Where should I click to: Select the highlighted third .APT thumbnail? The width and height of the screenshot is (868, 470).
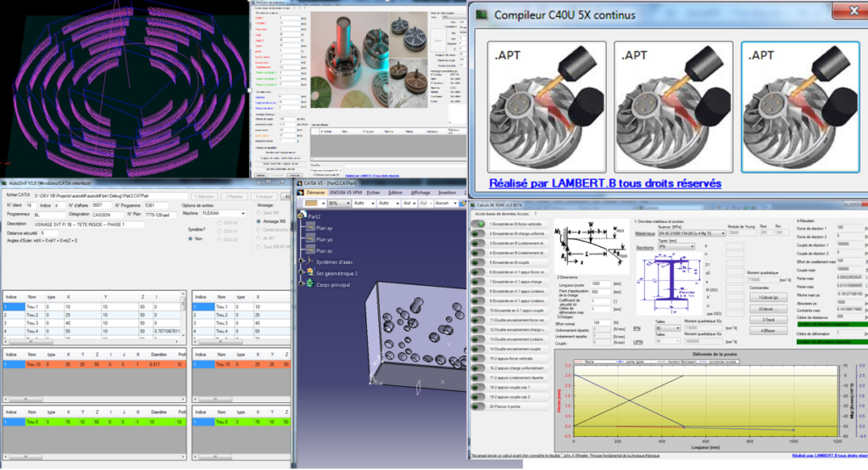pos(800,106)
